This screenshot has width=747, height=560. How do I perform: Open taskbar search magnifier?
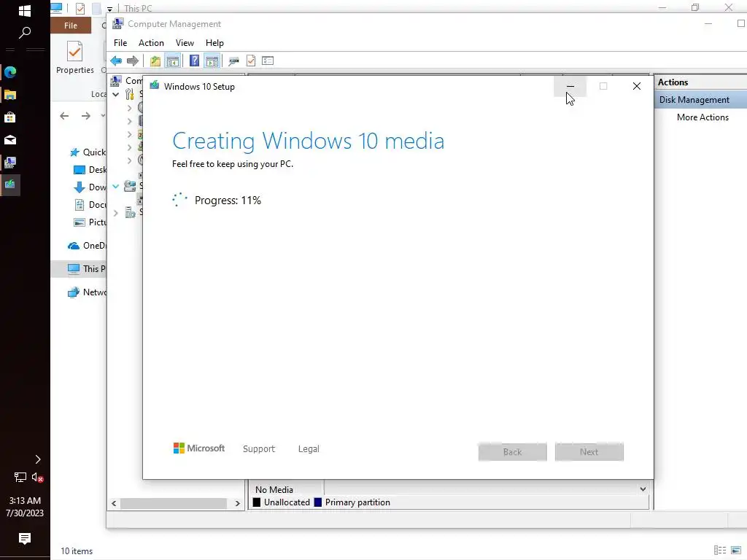24,33
